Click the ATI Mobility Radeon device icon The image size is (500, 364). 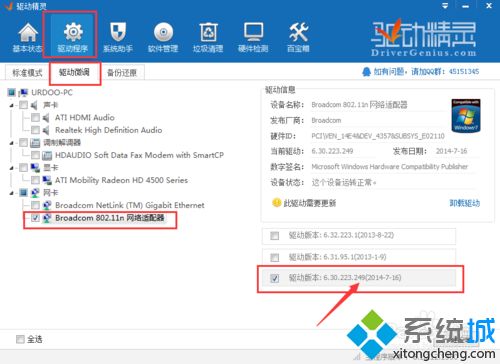[47, 180]
